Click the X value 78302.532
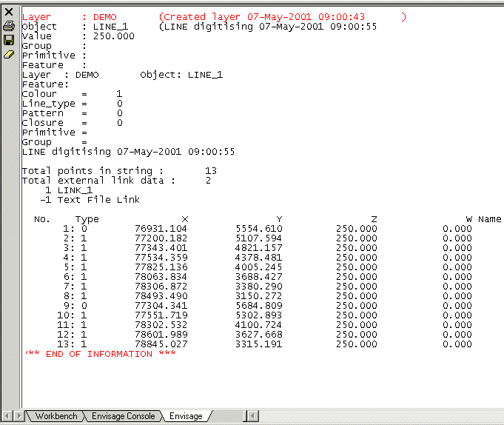Image resolution: width=504 pixels, height=425 pixels. click(x=161, y=325)
